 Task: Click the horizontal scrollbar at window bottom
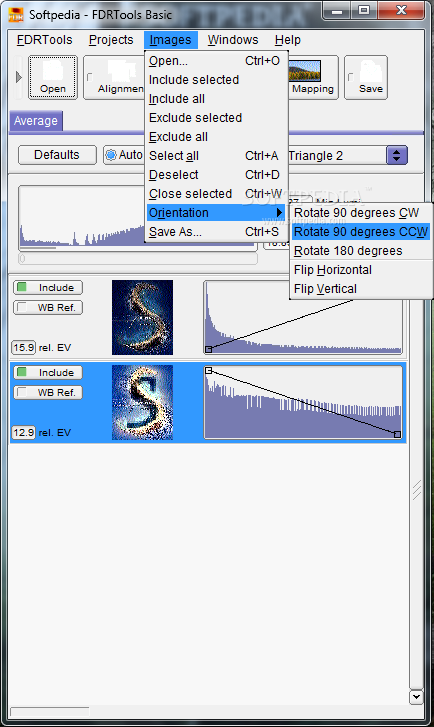(x=50, y=711)
